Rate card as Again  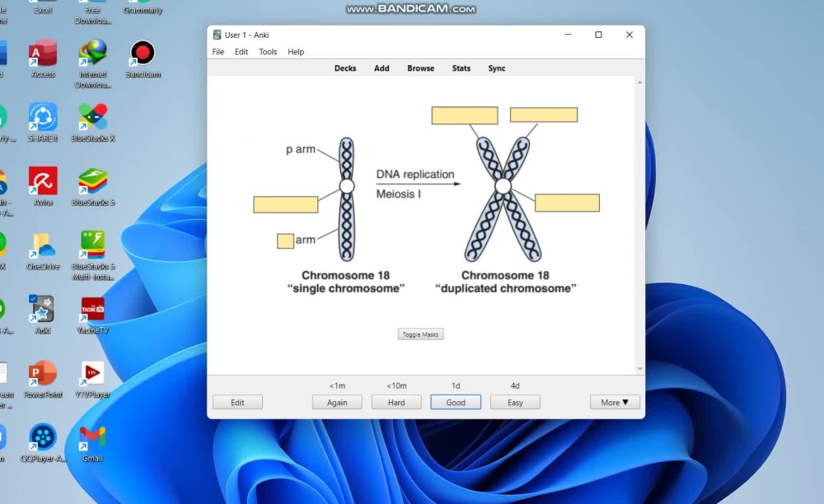[337, 402]
